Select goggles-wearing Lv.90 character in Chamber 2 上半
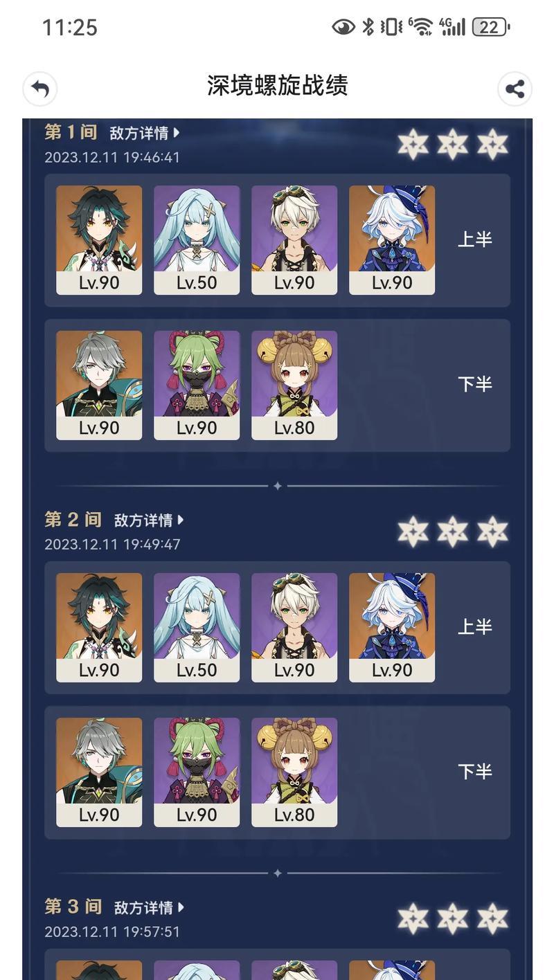Viewport: 554px width, 980px height. [294, 628]
